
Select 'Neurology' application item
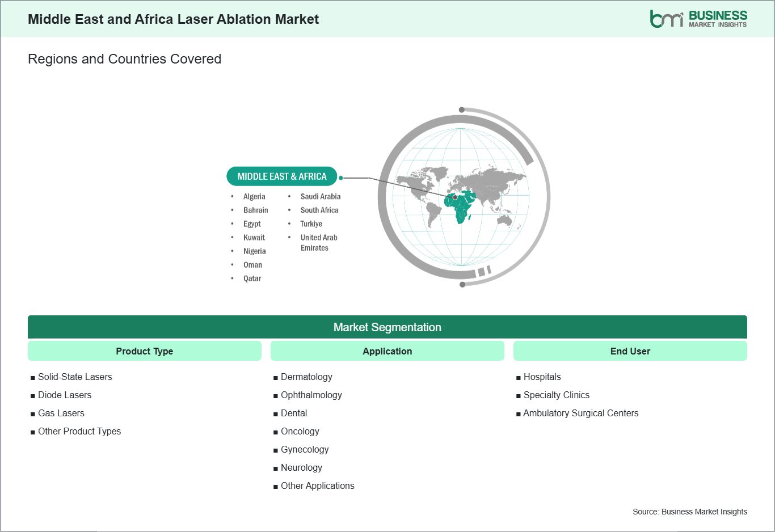tap(301, 467)
